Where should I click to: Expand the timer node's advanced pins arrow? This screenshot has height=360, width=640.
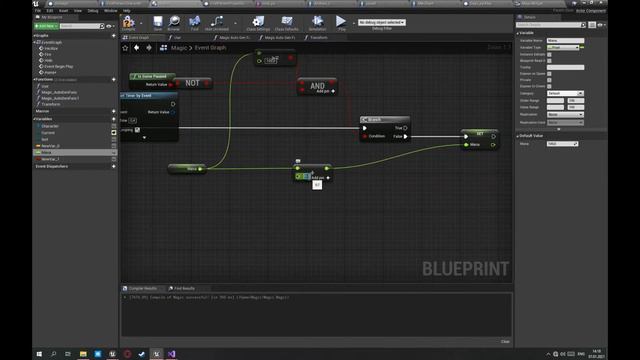tap(144, 138)
